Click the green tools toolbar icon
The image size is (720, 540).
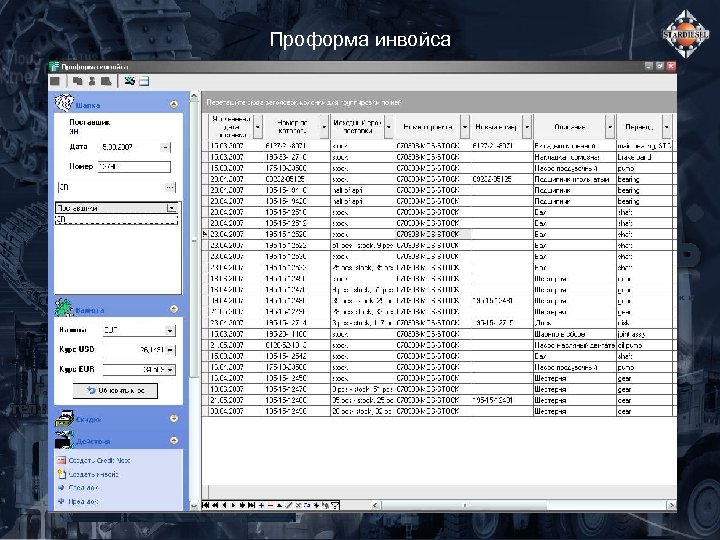click(129, 81)
